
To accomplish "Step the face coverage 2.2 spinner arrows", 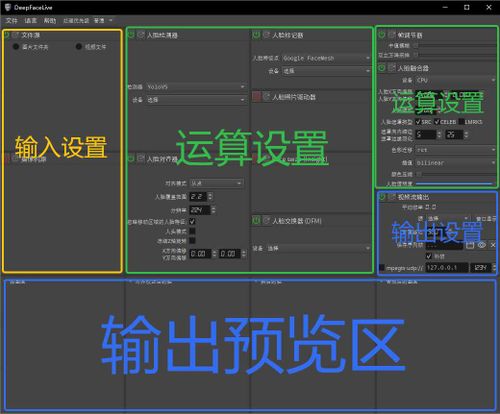I will coord(210,197).
